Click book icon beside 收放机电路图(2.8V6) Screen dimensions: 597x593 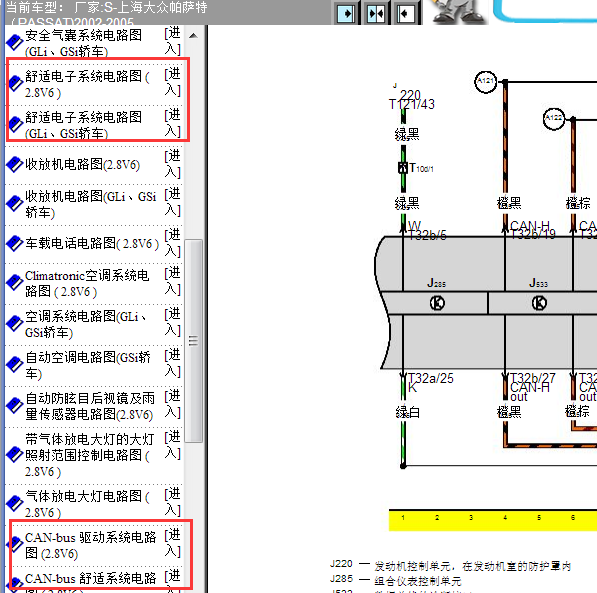(14, 165)
